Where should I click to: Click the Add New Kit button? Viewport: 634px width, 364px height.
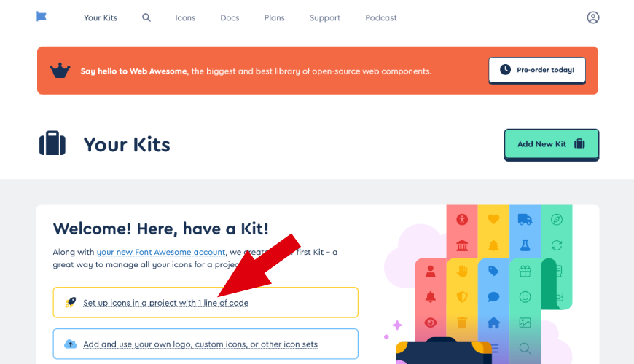(x=551, y=144)
